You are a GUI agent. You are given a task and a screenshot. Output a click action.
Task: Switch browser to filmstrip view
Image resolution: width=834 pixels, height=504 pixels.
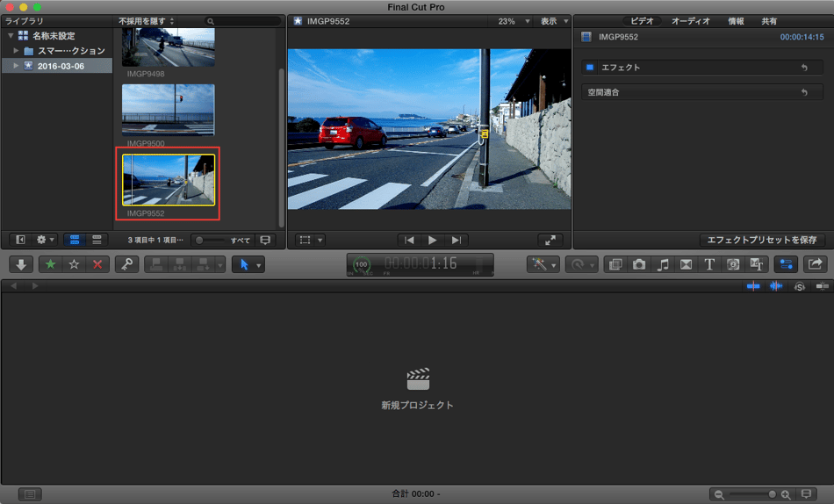coord(74,240)
